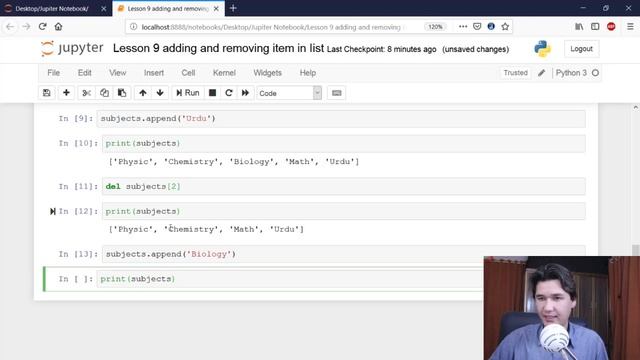Go to browser home page

pos(58,27)
